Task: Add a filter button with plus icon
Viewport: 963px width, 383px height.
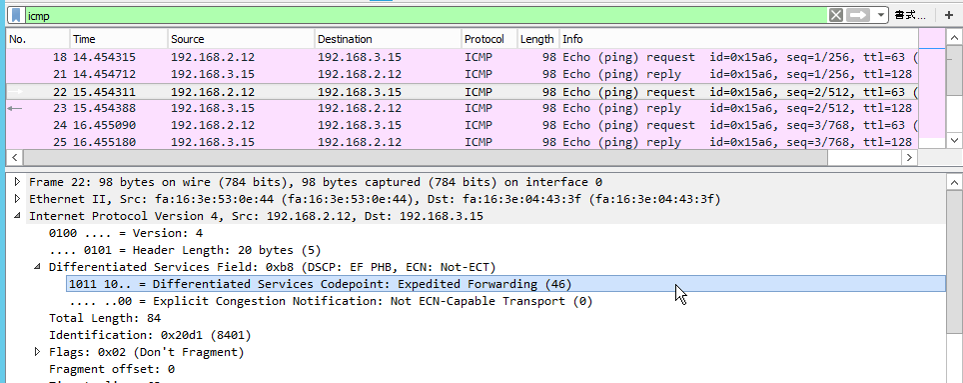Action: [949, 15]
